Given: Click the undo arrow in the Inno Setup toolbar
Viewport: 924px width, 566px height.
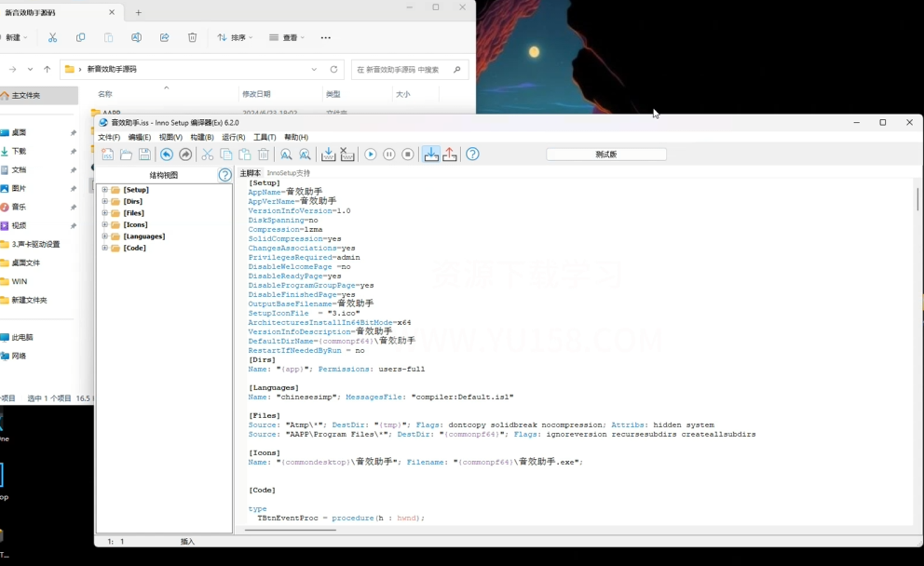Looking at the screenshot, I should 167,155.
